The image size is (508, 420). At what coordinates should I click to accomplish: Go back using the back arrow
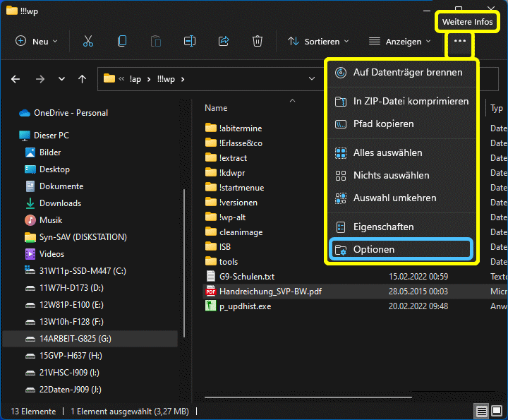(16, 79)
